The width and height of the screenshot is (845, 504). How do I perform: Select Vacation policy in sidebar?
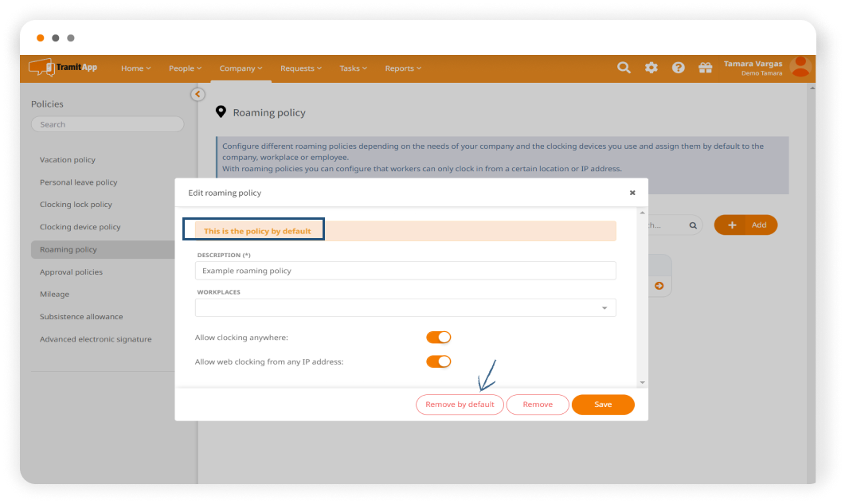68,160
